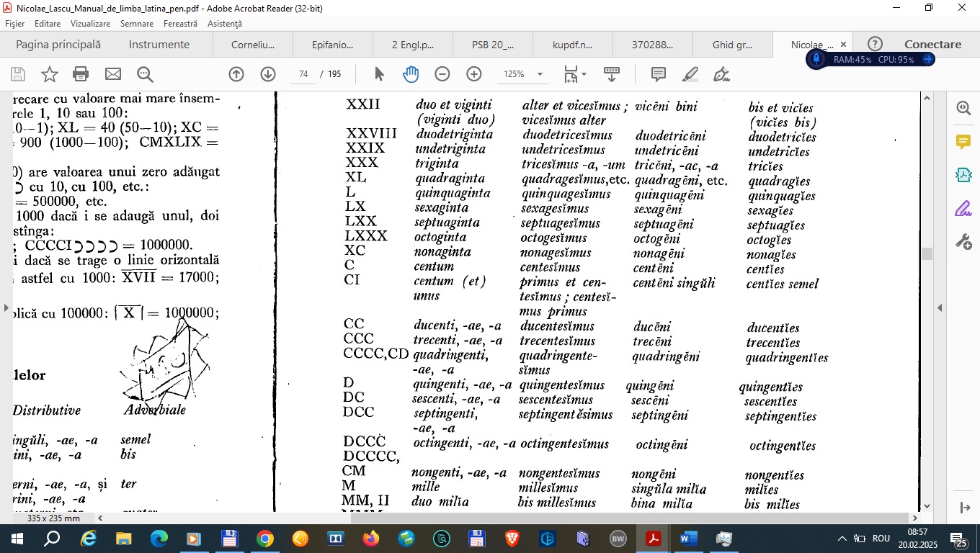Screen dimensions: 980x553
Task: Open the Find text magnifier icon
Action: (x=145, y=74)
